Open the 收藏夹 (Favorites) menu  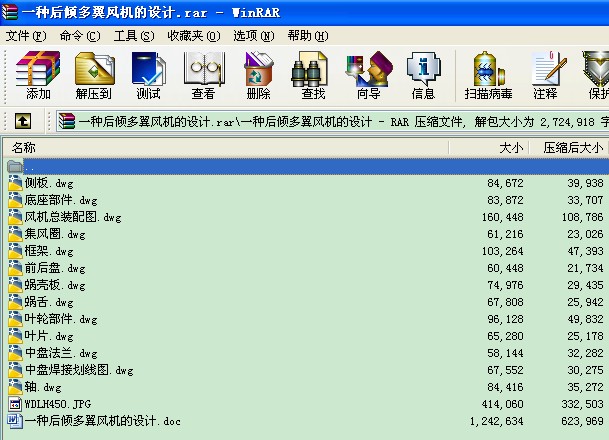pyautogui.click(x=191, y=35)
